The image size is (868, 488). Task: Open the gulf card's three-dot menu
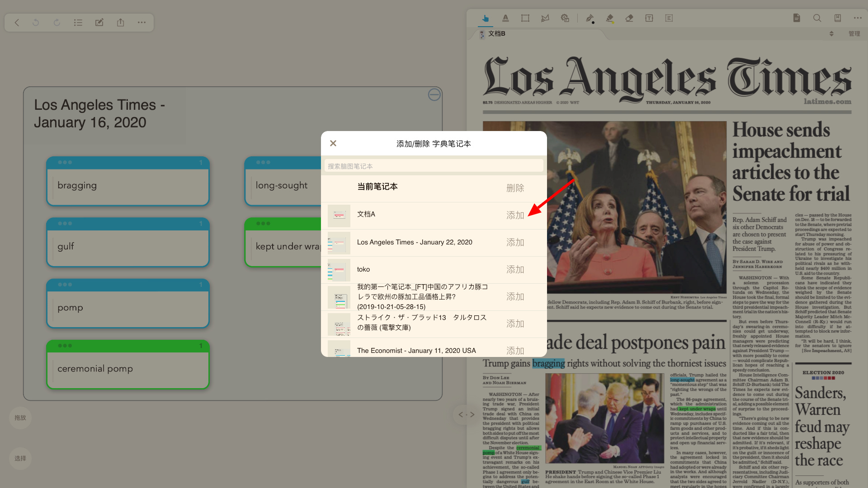(x=65, y=223)
